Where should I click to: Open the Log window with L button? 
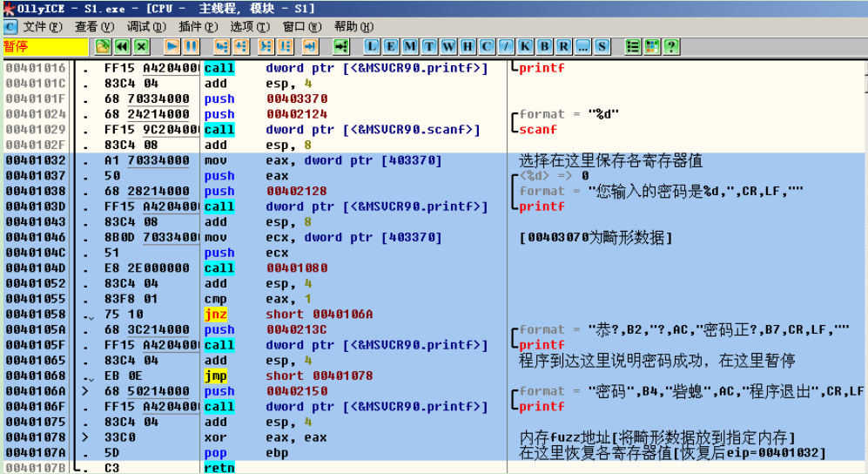(372, 46)
